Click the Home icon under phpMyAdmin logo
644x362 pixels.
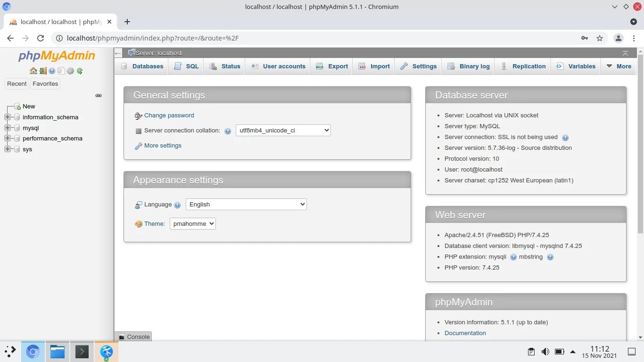click(33, 71)
